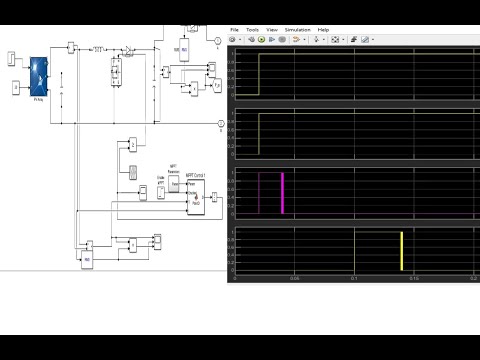Viewport: 480px width, 360px height.
Task: Expand the dropdown arrow beside configuration gear
Action: pyautogui.click(x=240, y=40)
